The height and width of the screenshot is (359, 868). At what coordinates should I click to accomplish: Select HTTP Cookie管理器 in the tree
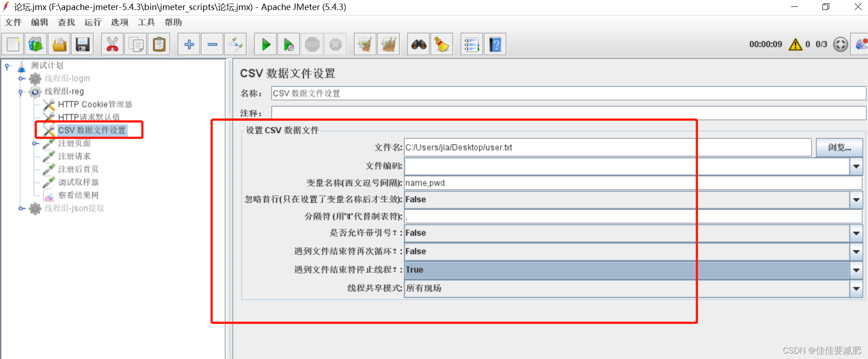[x=95, y=104]
